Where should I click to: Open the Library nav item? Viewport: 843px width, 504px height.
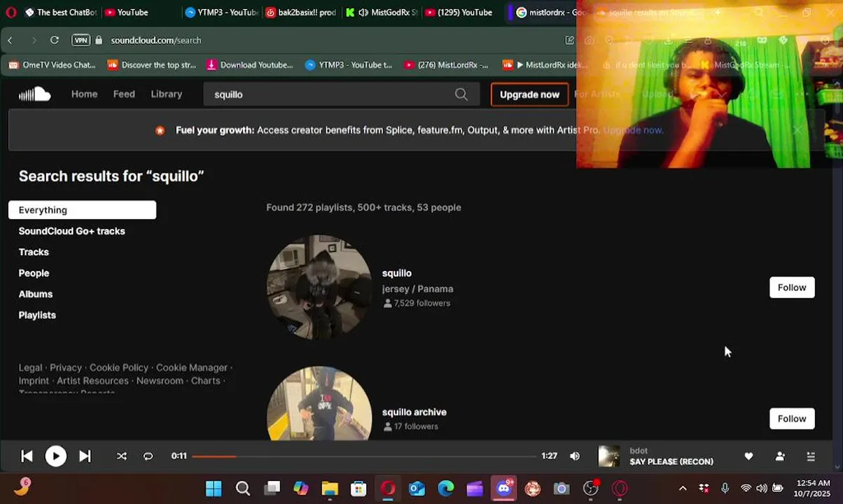point(167,94)
